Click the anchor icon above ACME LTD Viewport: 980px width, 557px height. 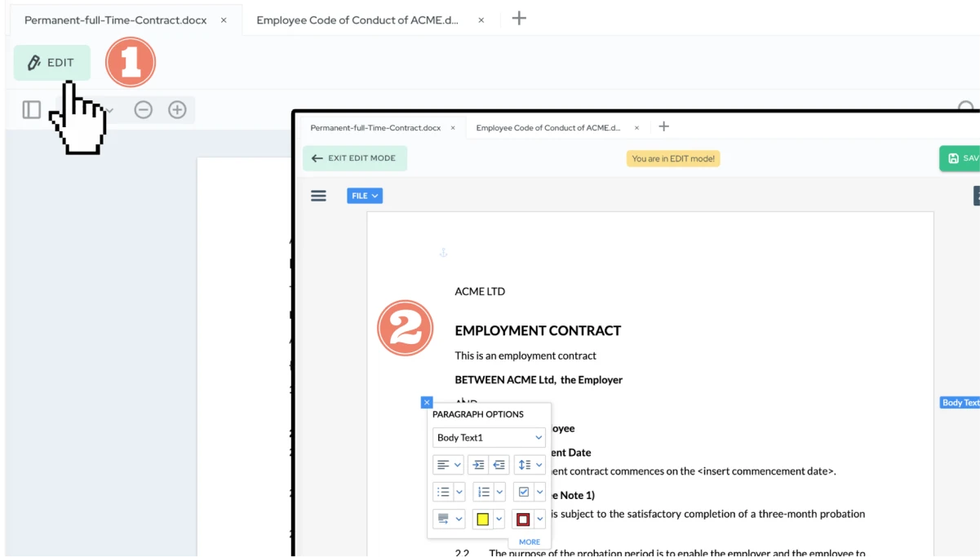point(444,254)
